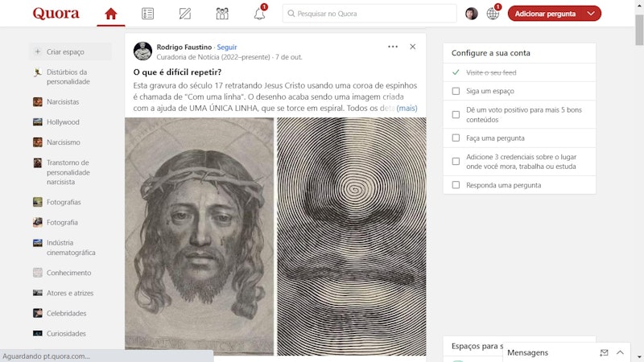Viewport: 644px width, 362px height.
Task: Open the spiral line close-up image
Action: [x=352, y=236]
